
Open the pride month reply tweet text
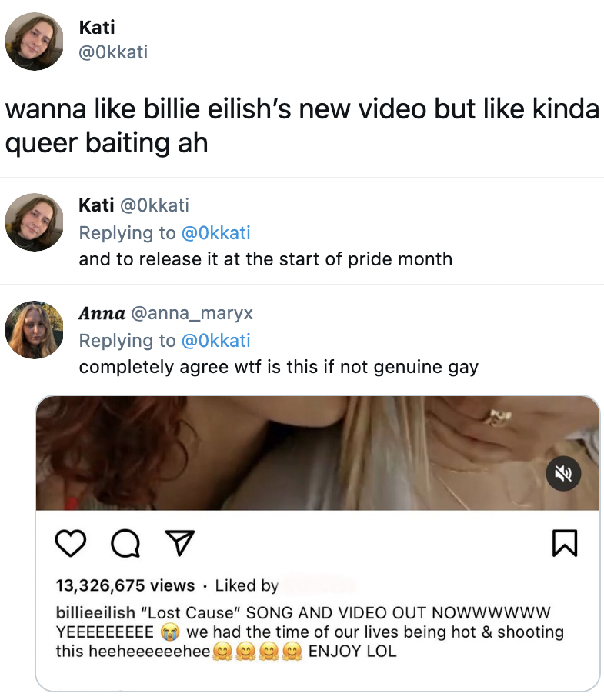tap(265, 259)
